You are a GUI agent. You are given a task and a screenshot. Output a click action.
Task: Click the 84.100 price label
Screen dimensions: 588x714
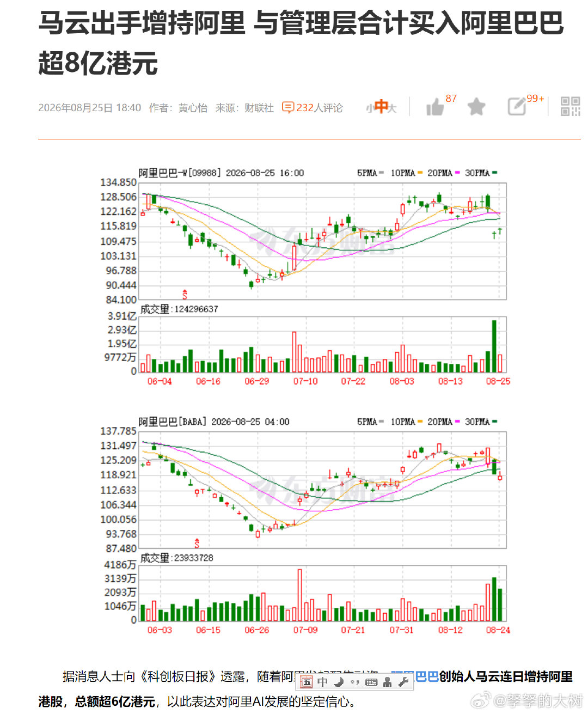tap(121, 300)
